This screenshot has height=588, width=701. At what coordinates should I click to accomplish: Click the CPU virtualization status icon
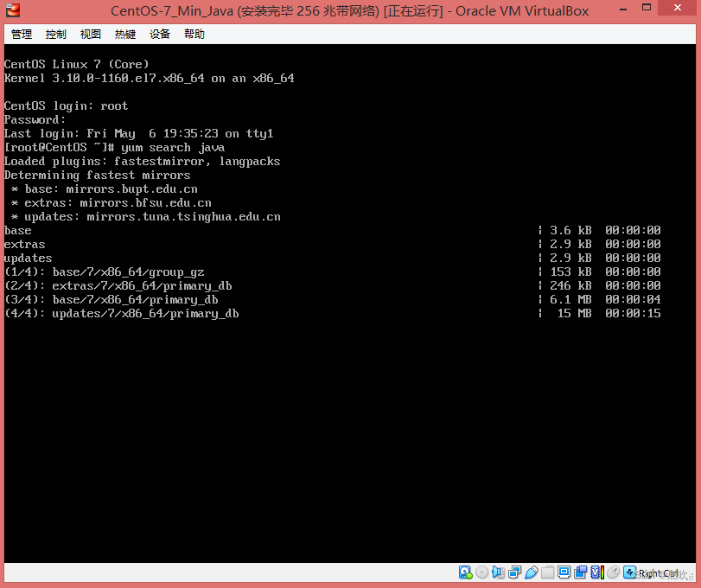[x=596, y=572]
